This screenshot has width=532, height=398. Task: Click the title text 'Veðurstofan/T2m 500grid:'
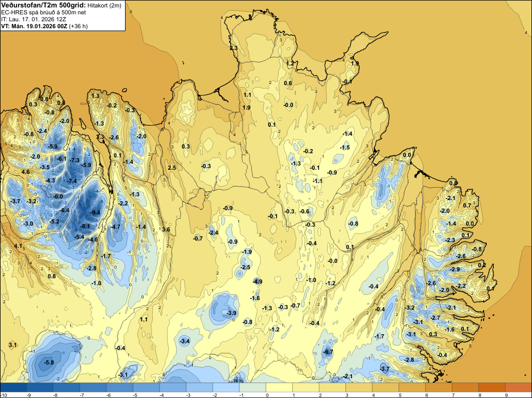click(x=44, y=5)
